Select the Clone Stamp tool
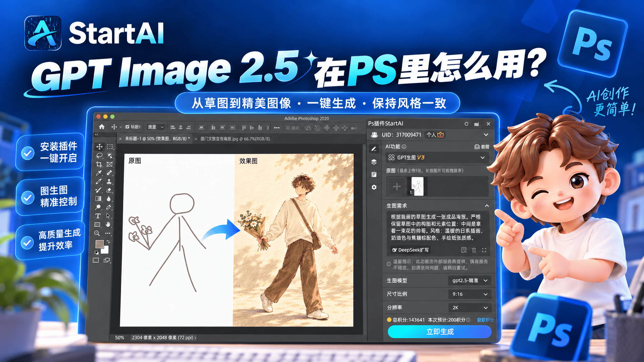644x362 pixels. 109,181
